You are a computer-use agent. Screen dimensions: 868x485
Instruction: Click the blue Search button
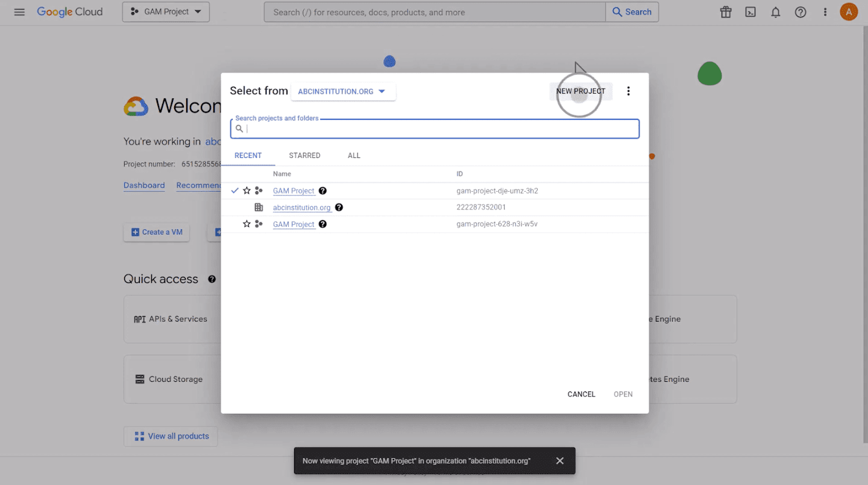[632, 12]
